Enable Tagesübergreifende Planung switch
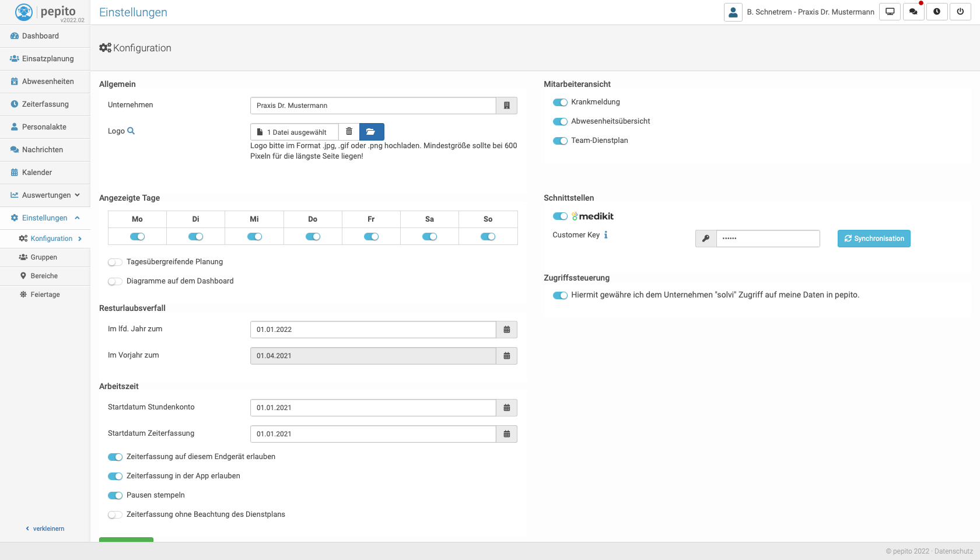The height and width of the screenshot is (560, 980). click(115, 262)
